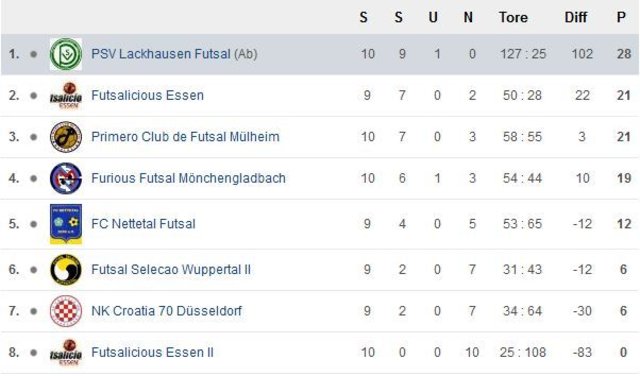Open the PSV Lackhausen Futsal team link
The image size is (640, 376).
tap(161, 54)
